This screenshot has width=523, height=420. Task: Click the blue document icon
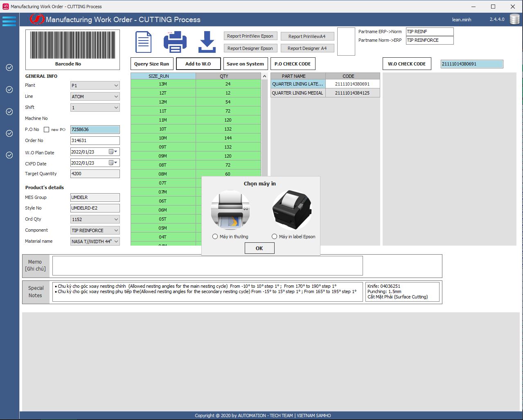click(x=143, y=42)
